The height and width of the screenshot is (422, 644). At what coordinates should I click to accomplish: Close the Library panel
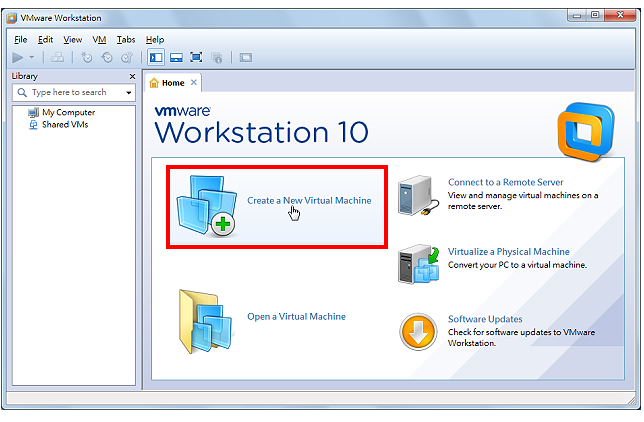click(x=132, y=76)
